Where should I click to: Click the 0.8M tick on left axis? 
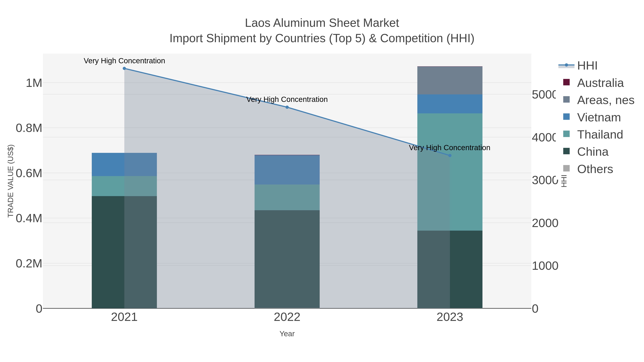coord(29,128)
